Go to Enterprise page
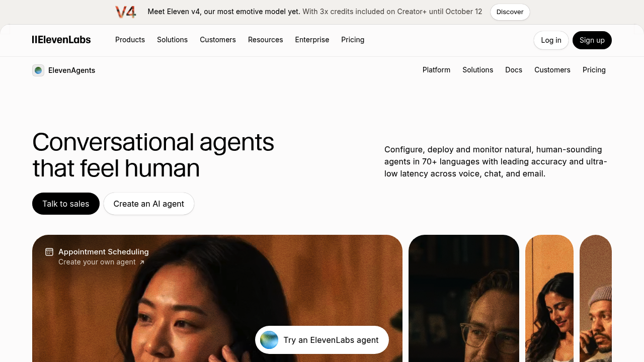This screenshot has width=644, height=362. pos(312,40)
